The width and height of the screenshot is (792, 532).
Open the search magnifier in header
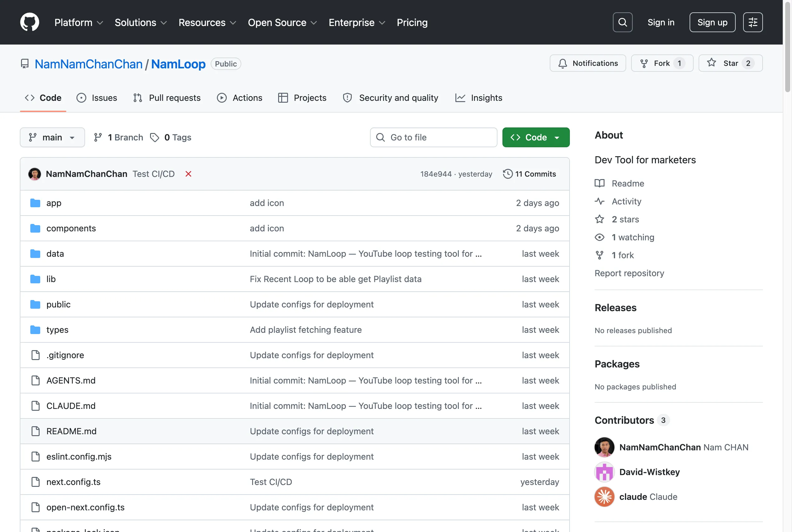pyautogui.click(x=622, y=22)
